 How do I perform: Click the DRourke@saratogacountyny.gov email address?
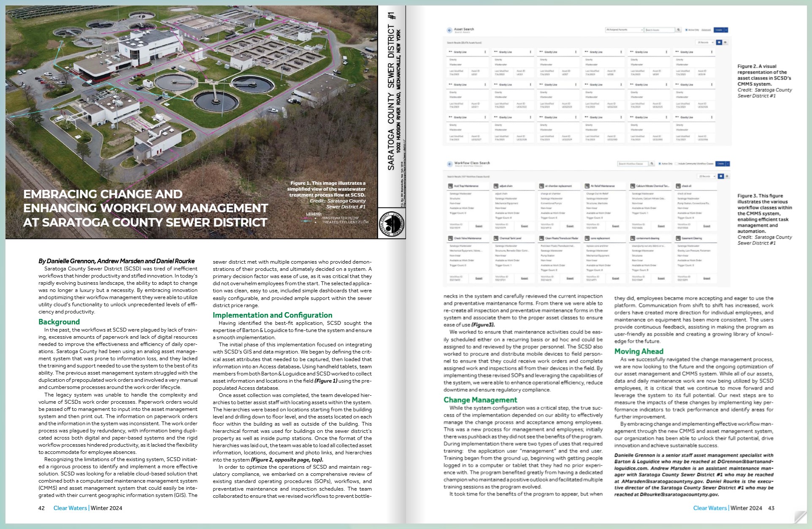click(679, 494)
